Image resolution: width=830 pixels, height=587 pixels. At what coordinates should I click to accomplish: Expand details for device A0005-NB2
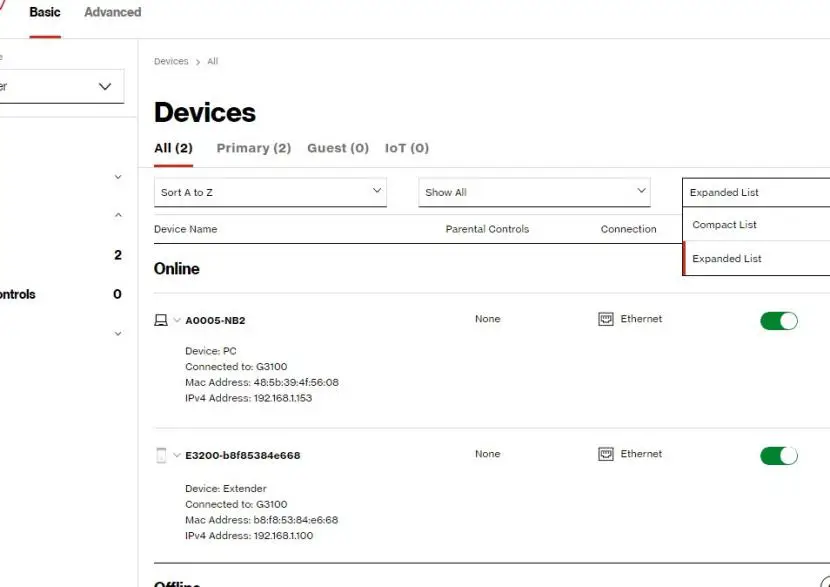(x=178, y=320)
